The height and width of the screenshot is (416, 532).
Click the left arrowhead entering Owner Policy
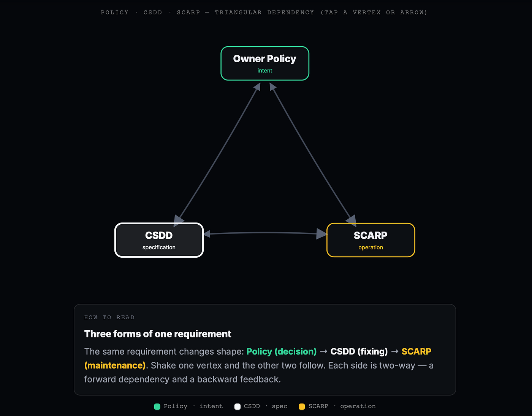coord(257,87)
